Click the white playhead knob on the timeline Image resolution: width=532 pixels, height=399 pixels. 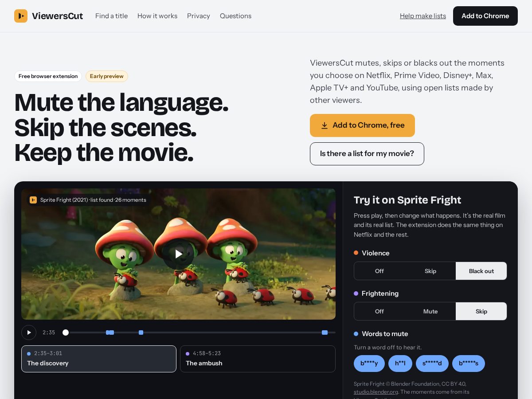pos(66,332)
